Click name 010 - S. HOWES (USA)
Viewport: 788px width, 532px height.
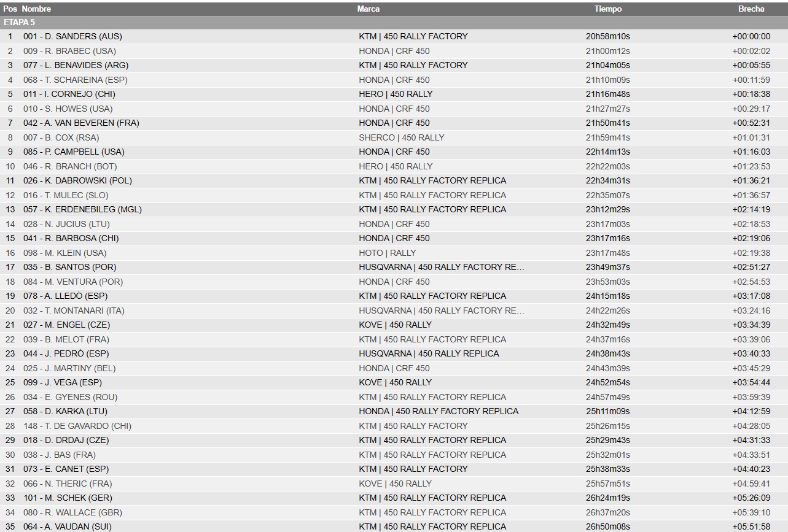click(x=68, y=109)
